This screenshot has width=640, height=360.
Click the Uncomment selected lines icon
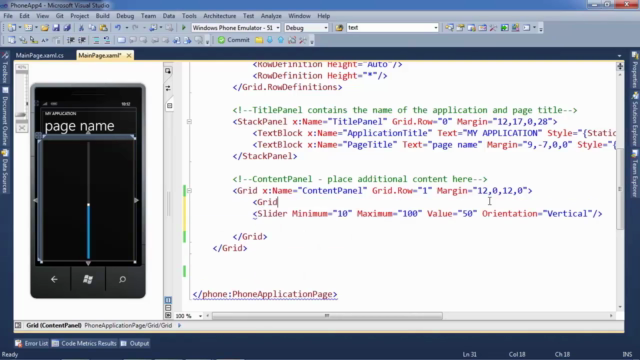(107, 40)
